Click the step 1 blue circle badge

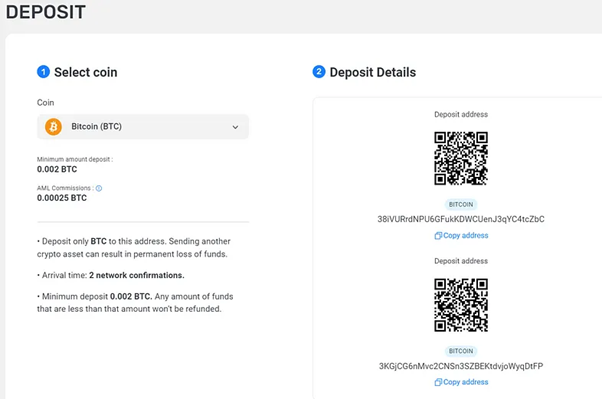click(x=43, y=72)
